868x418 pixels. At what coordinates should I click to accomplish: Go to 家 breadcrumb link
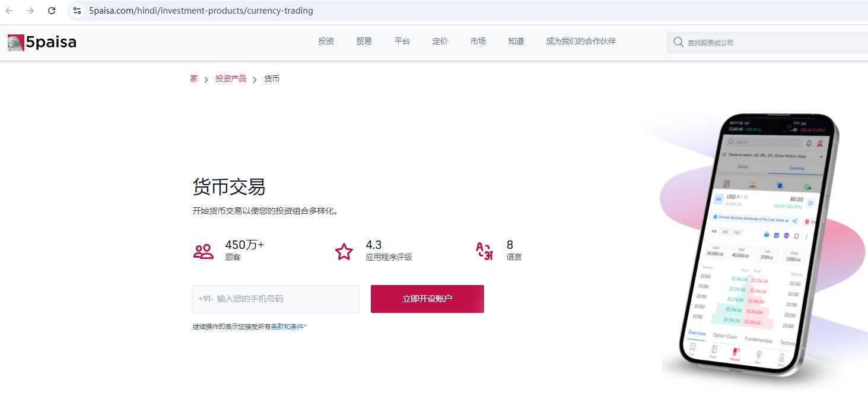194,78
